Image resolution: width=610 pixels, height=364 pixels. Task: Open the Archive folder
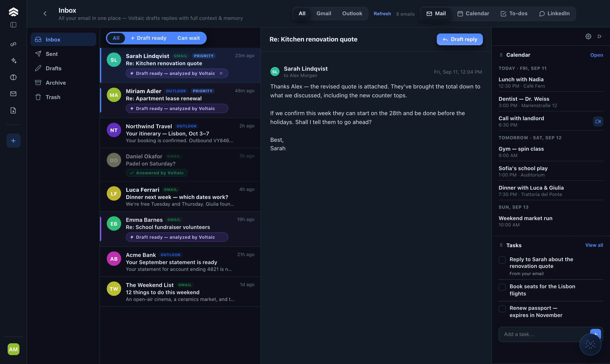(63, 83)
